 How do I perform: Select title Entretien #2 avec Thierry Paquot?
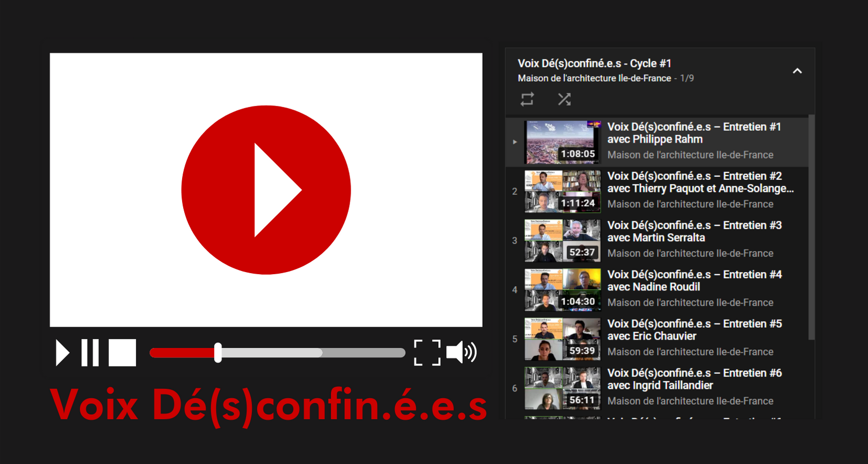point(700,182)
